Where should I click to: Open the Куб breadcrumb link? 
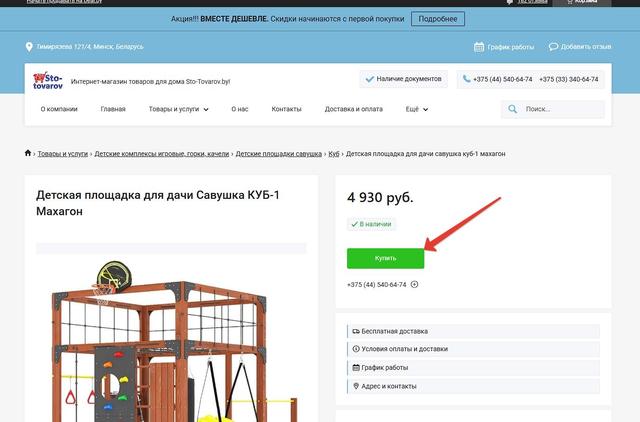click(x=334, y=153)
